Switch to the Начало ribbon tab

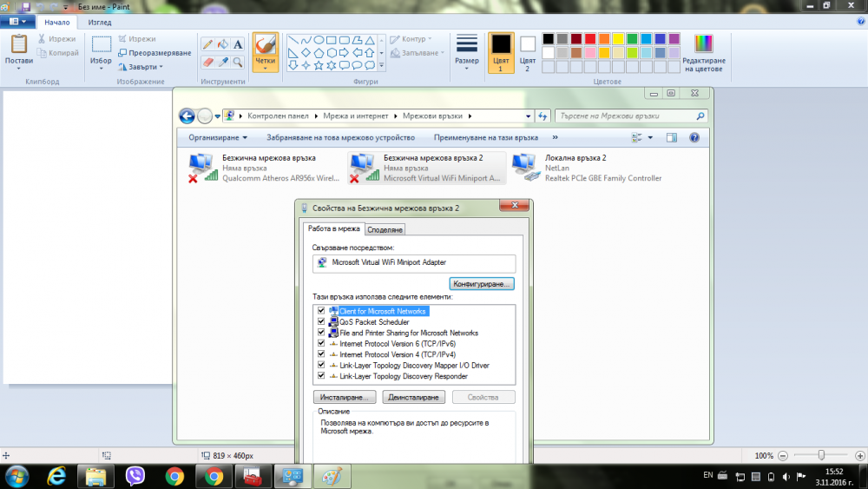click(57, 23)
